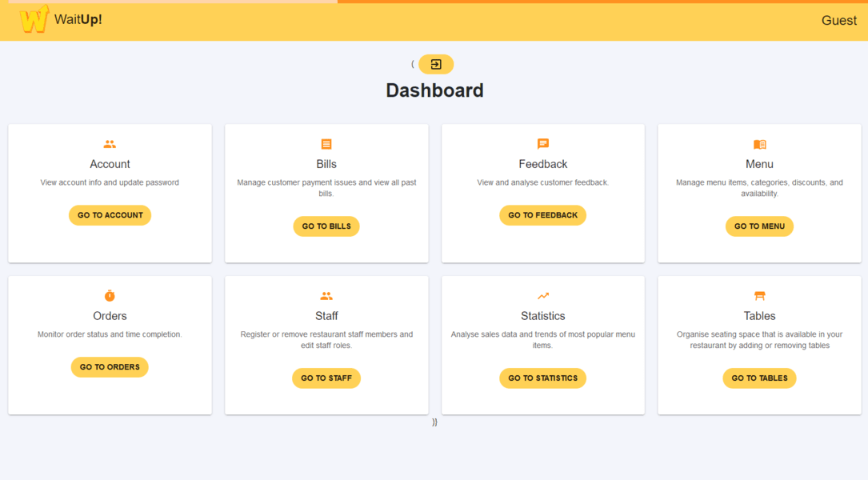Click the Staff group icon

[x=326, y=296]
